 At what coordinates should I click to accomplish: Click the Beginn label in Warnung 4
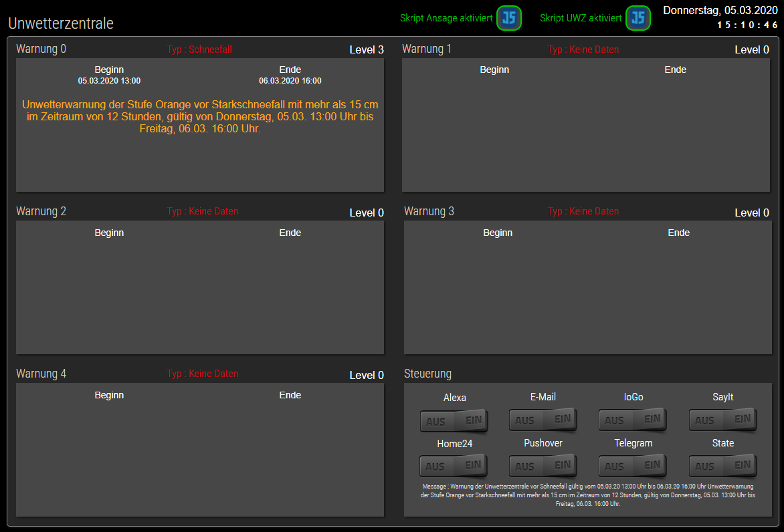[109, 395]
